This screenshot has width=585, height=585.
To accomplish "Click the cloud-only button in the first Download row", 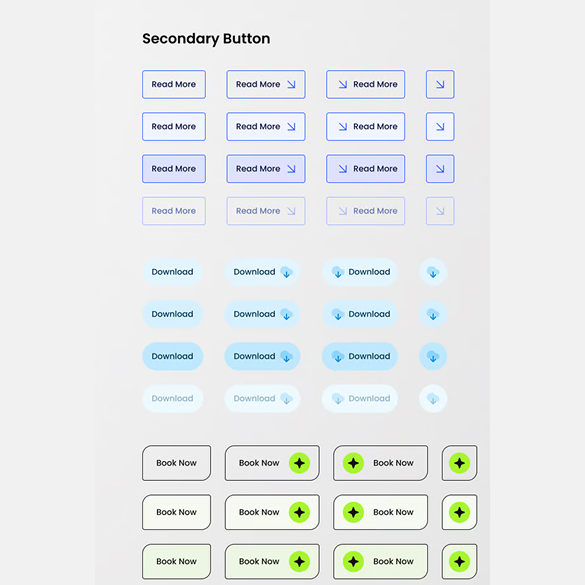I will click(x=433, y=272).
